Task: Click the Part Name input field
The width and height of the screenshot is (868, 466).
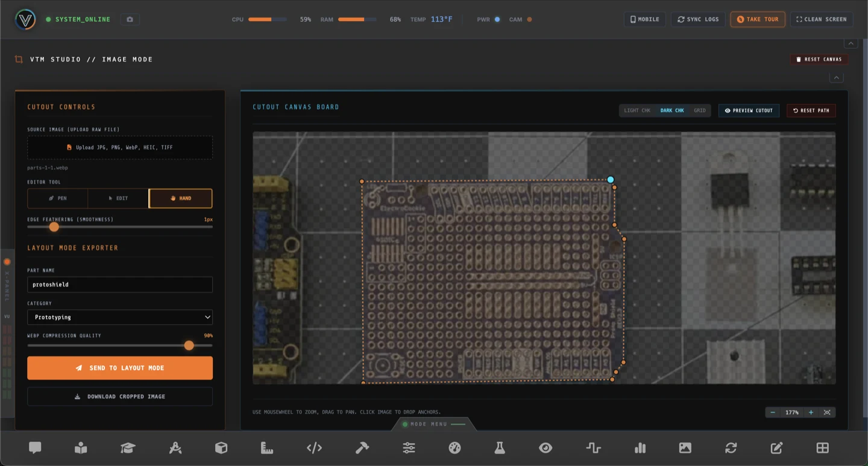Action: pyautogui.click(x=120, y=285)
